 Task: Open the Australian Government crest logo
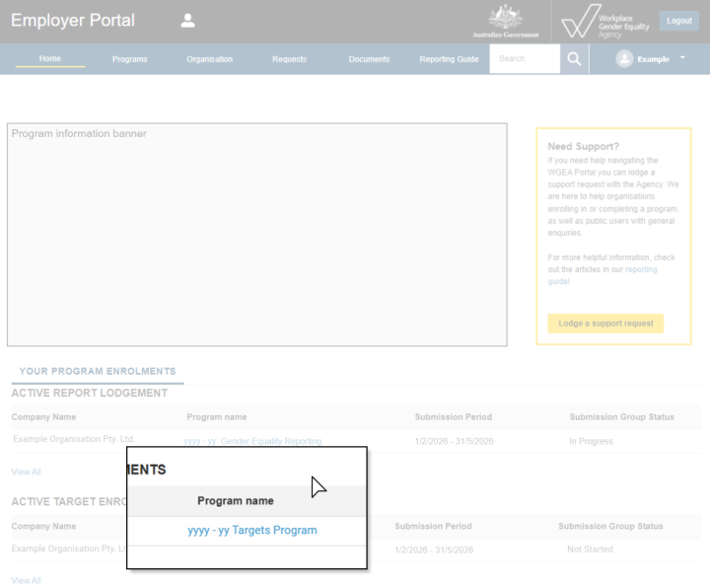(505, 22)
